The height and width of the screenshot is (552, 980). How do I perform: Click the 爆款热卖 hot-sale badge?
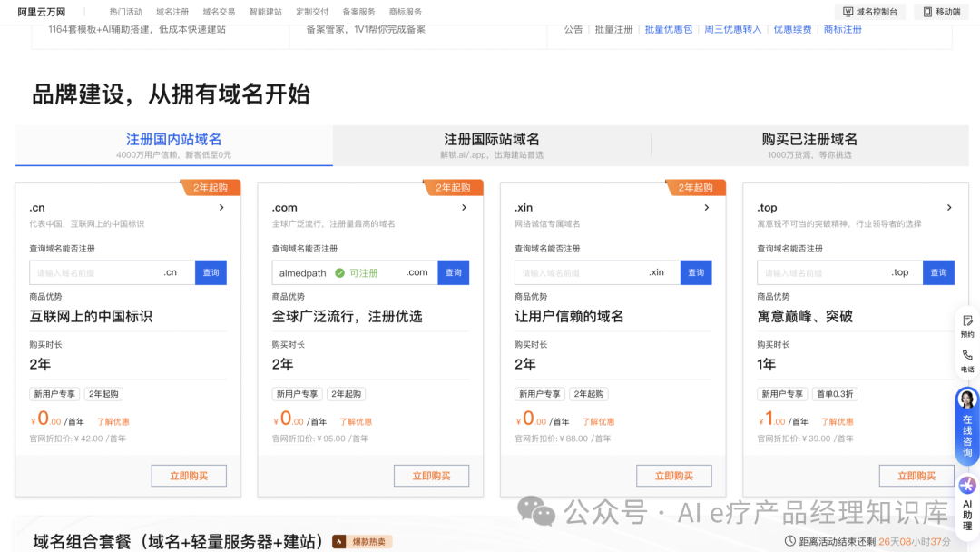(x=362, y=541)
